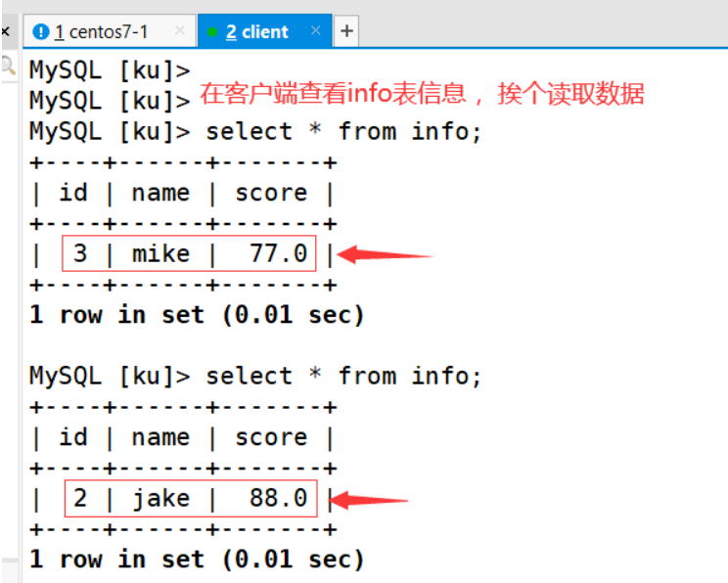Click the "jake" name cell

160,499
